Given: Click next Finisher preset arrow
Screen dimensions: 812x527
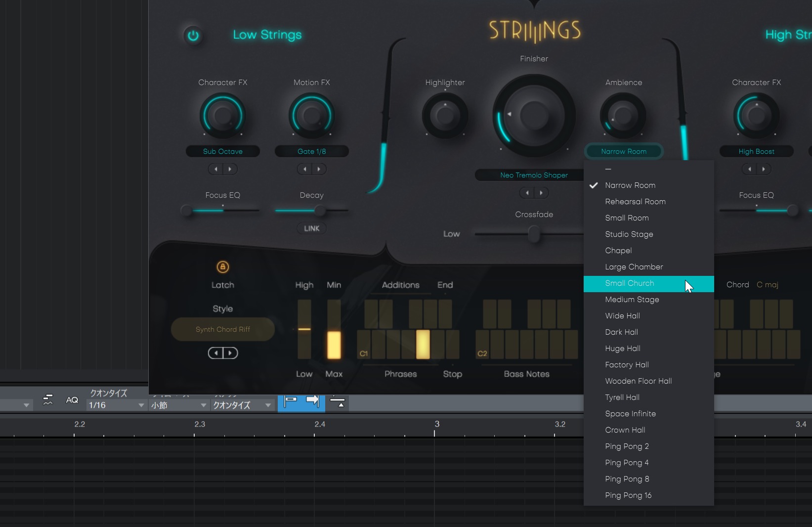Looking at the screenshot, I should click(x=541, y=193).
